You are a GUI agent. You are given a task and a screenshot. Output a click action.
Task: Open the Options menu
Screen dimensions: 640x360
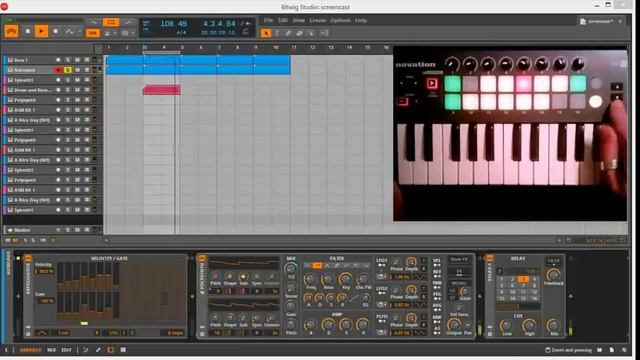point(340,20)
